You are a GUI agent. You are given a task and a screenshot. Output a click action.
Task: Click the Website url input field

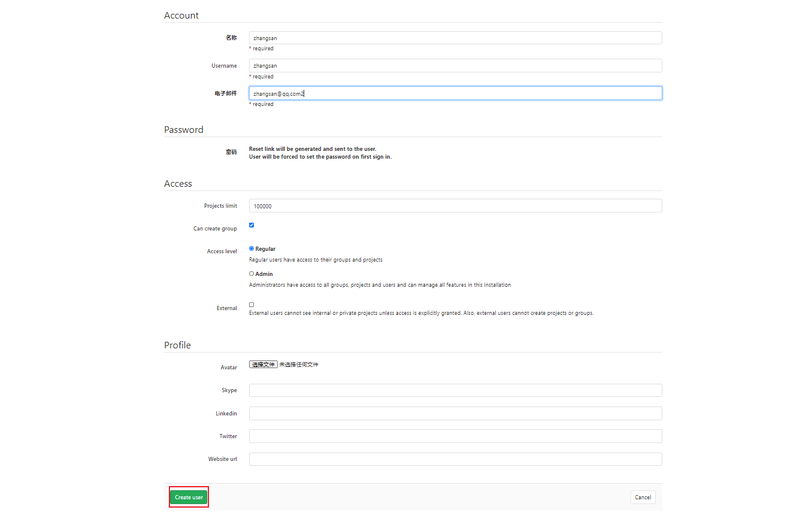[455, 459]
